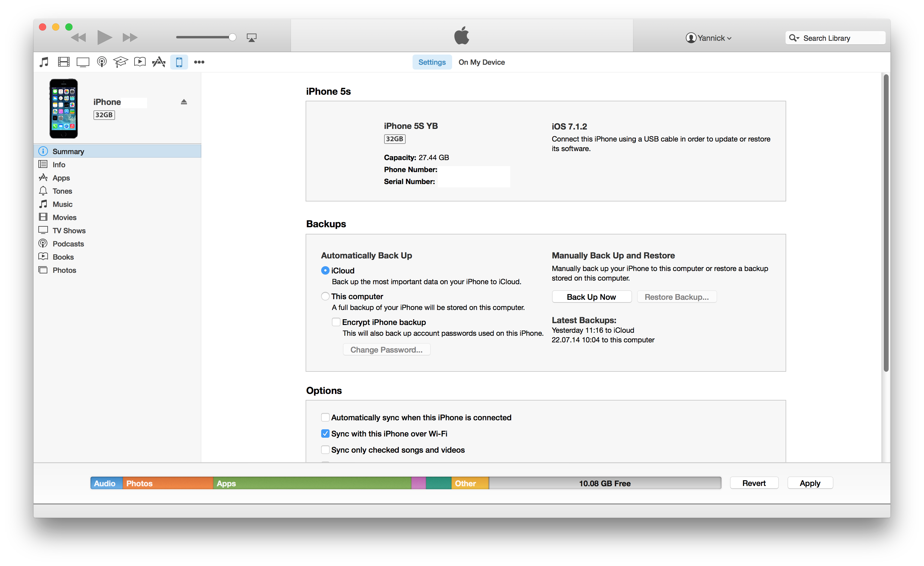Viewport: 924px width, 566px height.
Task: Select Summary in the sidebar
Action: tap(117, 151)
